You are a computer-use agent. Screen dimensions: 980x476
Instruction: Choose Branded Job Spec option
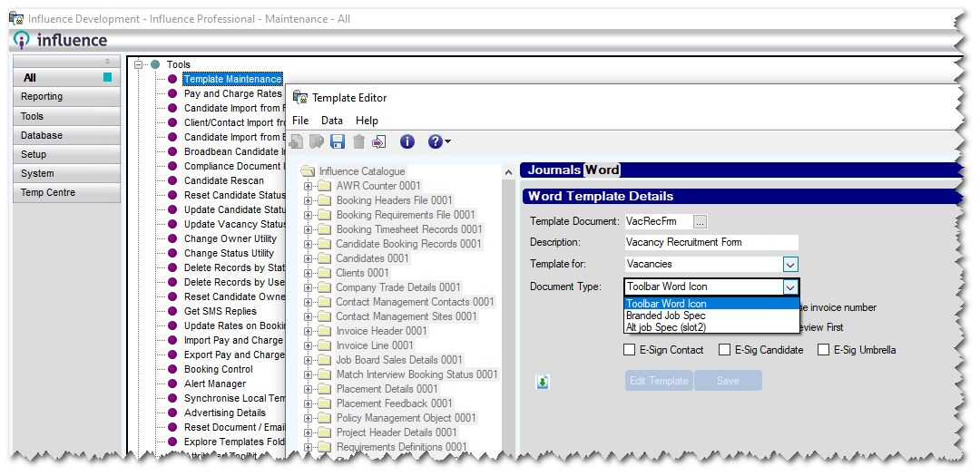tap(712, 316)
